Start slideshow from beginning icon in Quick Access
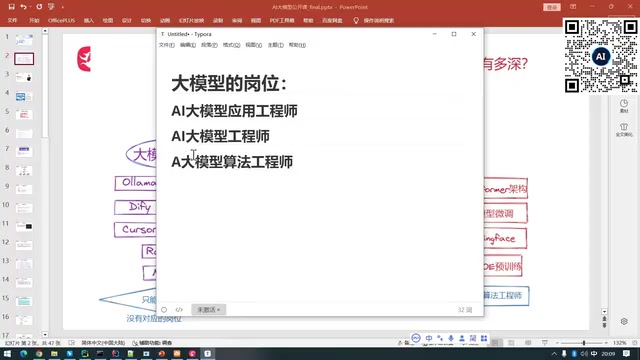 pos(51,7)
